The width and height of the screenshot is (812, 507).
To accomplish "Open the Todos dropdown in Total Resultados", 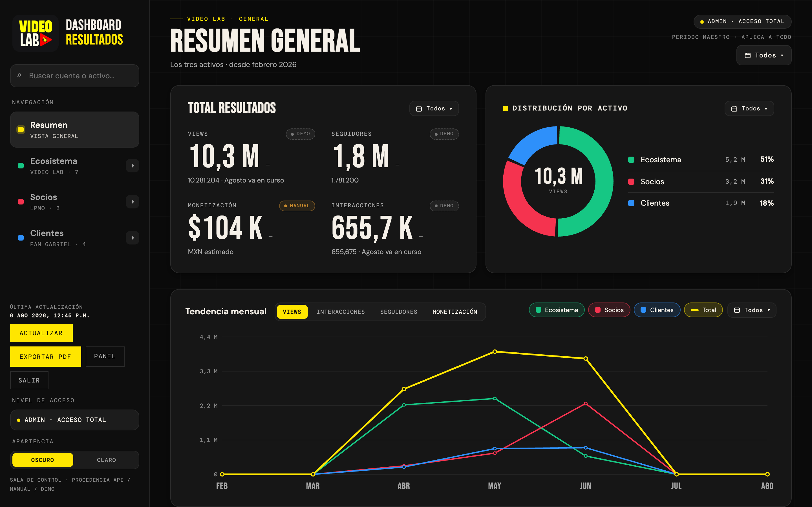I will (x=434, y=109).
